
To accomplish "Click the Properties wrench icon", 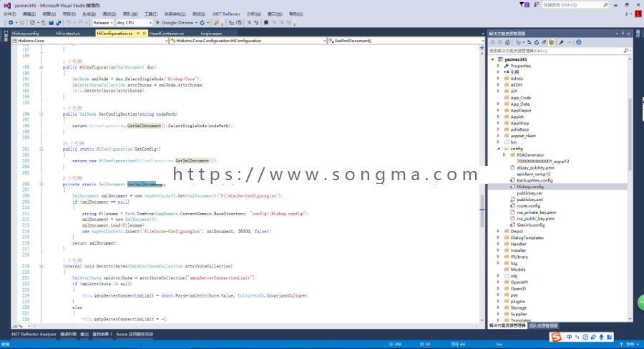I will click(x=561, y=42).
